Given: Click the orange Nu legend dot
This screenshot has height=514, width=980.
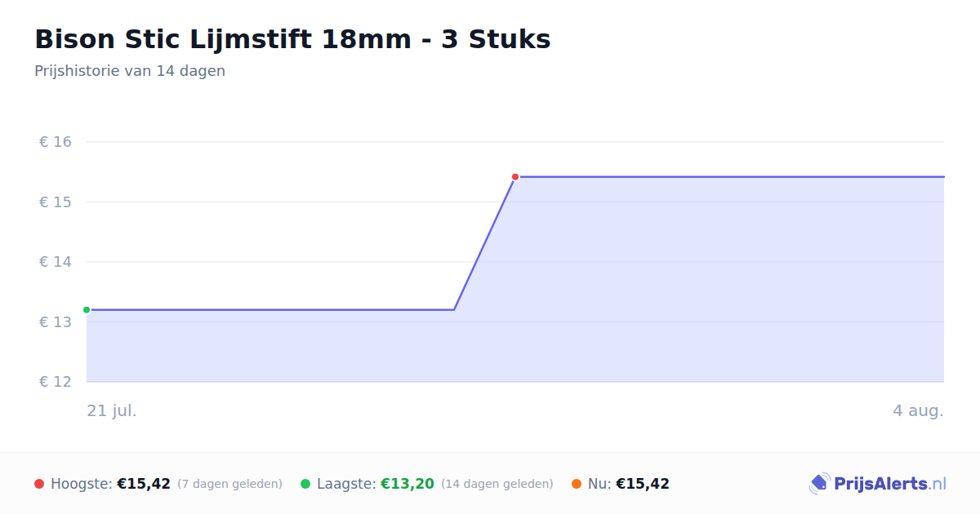Looking at the screenshot, I should coord(577,484).
